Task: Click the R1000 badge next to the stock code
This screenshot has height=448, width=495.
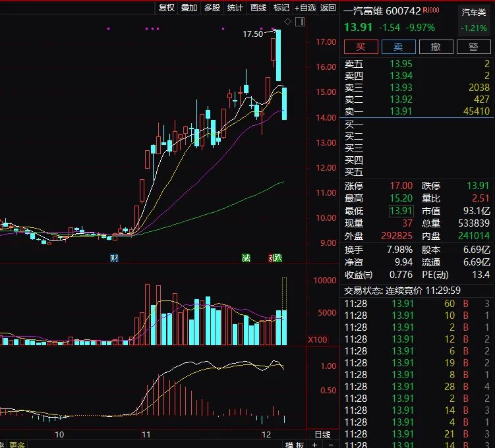Action: point(431,10)
